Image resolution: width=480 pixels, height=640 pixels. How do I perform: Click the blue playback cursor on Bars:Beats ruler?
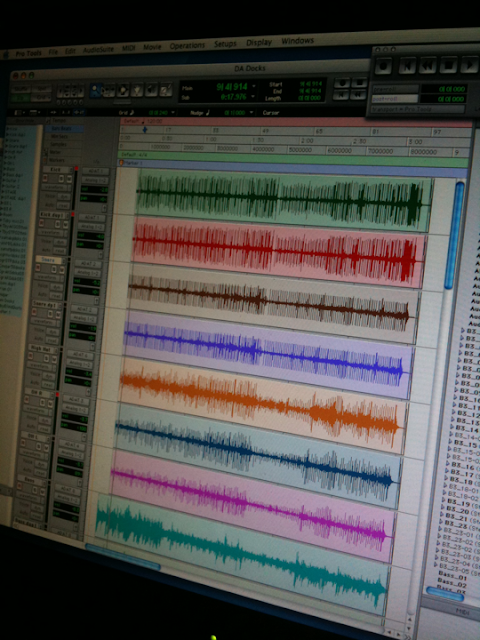click(145, 130)
